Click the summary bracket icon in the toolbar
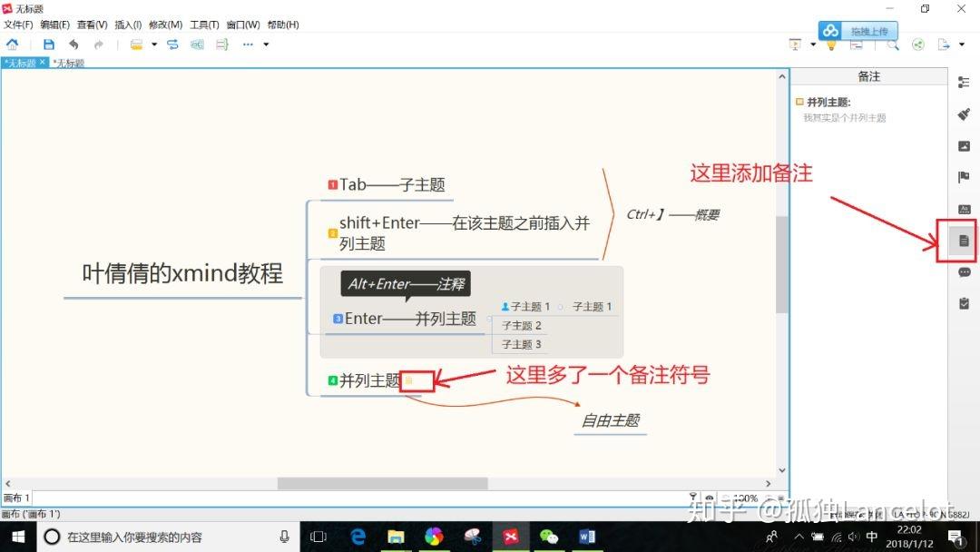This screenshot has width=980, height=552. pyautogui.click(x=222, y=44)
